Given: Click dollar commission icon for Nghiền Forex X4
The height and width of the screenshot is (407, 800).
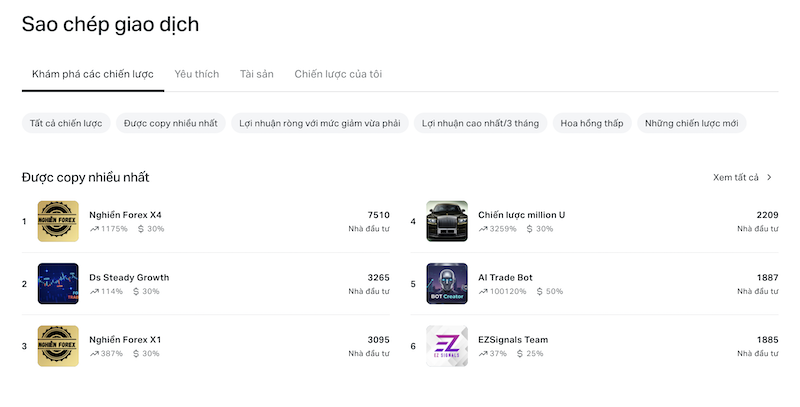Looking at the screenshot, I should click(141, 229).
